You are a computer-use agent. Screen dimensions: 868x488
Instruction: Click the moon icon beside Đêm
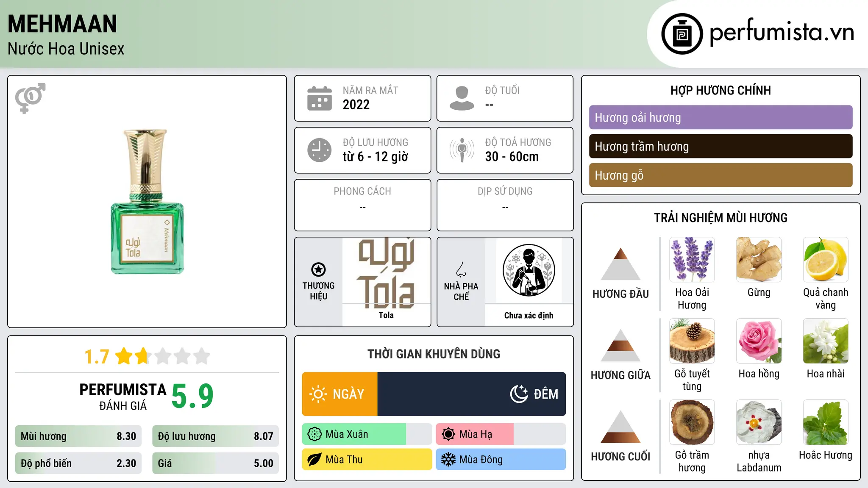[519, 394]
